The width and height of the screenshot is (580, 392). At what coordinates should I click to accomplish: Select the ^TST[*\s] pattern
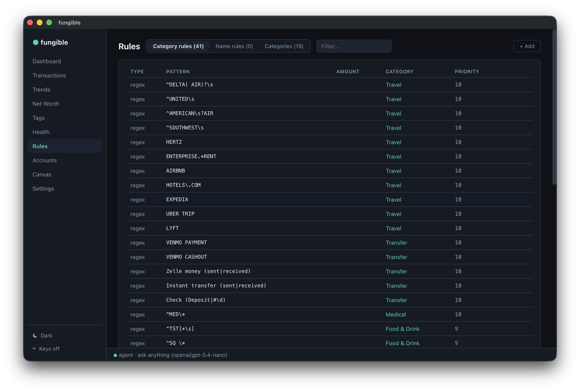(x=180, y=329)
